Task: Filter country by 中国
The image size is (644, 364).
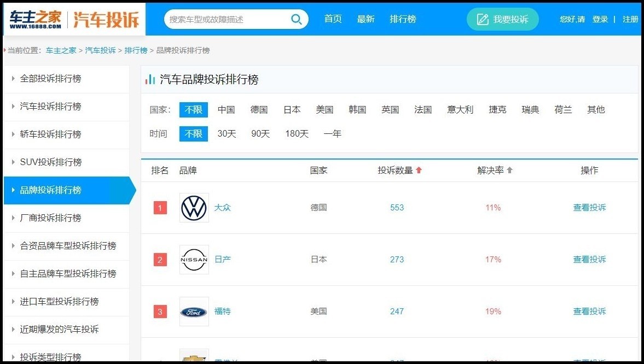Action: 227,110
